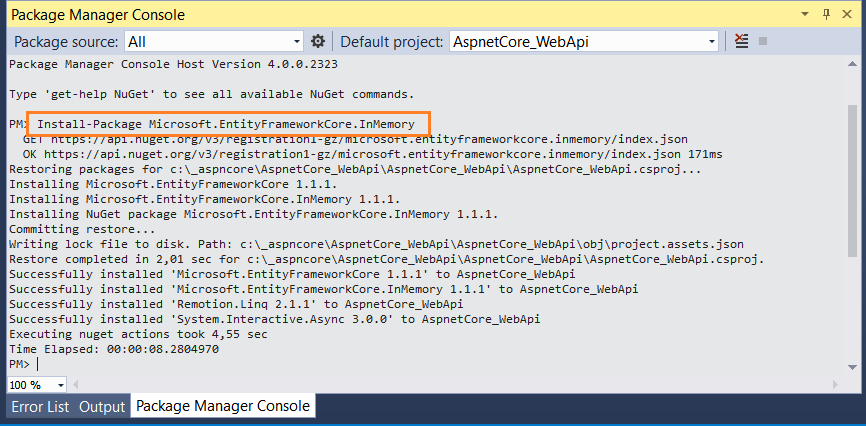Expand the Package source dropdown
866x426 pixels.
click(x=296, y=41)
